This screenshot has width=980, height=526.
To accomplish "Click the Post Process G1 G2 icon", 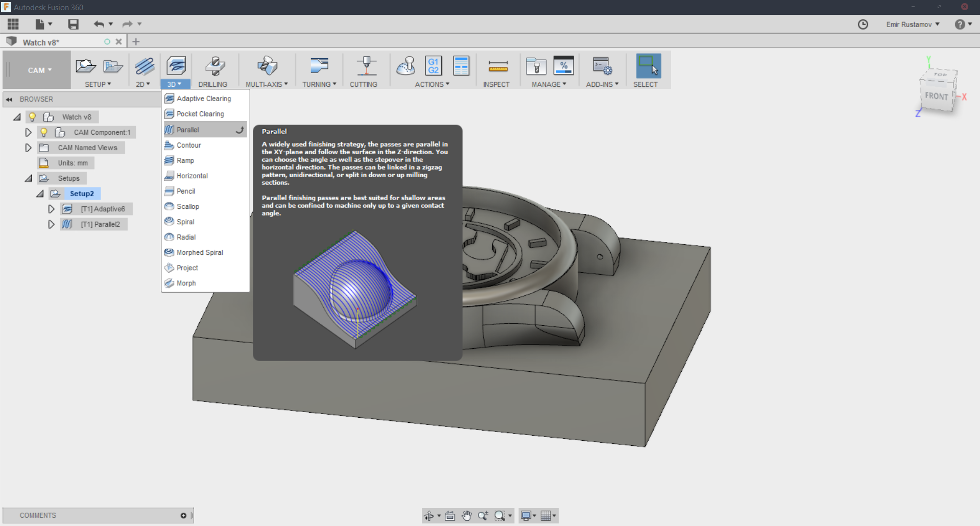I will (x=434, y=66).
